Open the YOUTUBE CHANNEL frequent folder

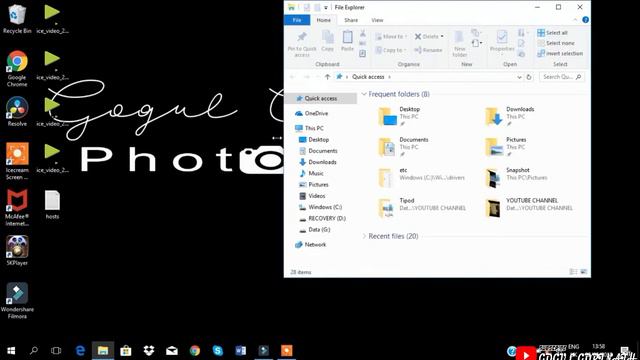pos(529,208)
